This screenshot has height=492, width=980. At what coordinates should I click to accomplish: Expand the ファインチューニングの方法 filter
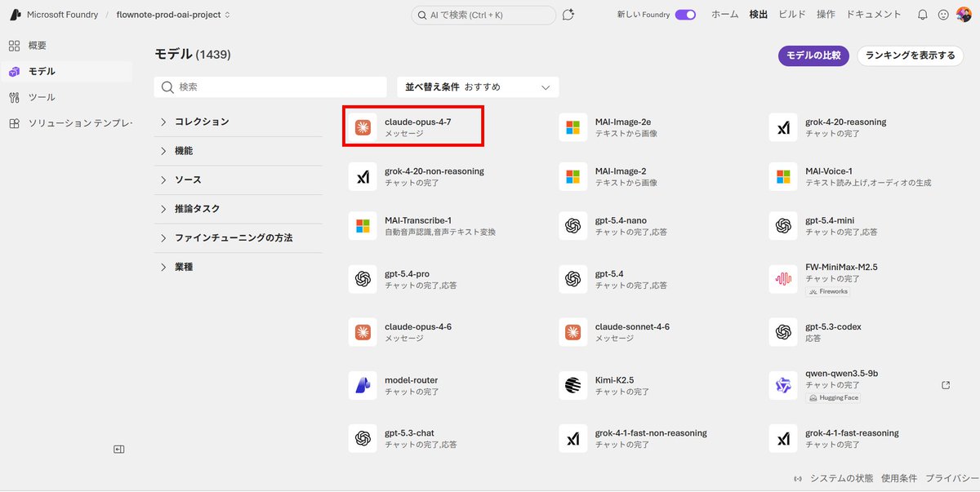coord(238,237)
